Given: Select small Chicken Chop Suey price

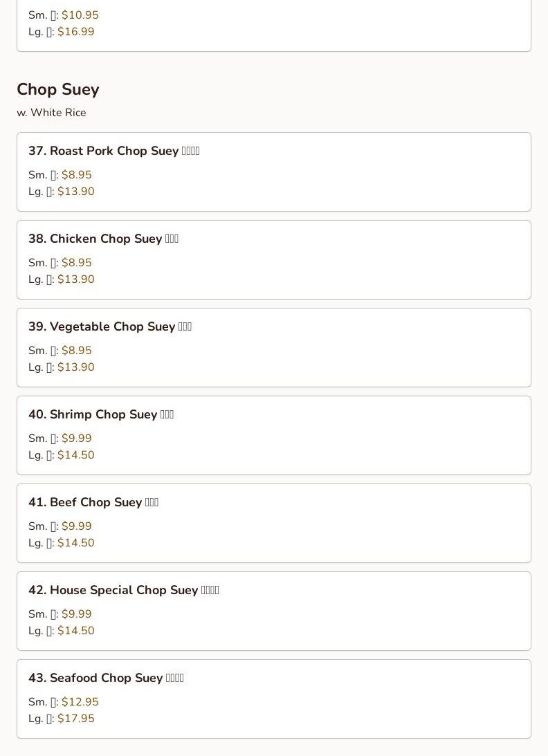Looking at the screenshot, I should (76, 263).
